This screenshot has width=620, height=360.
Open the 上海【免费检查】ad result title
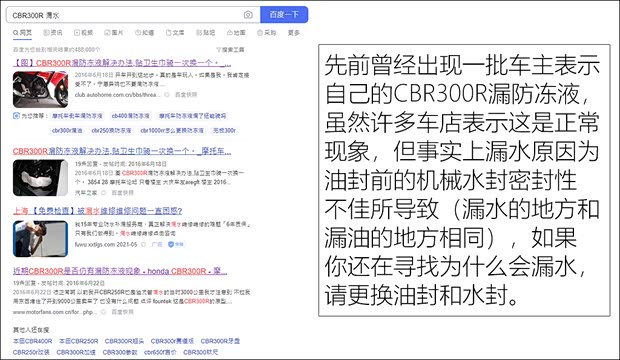point(98,211)
